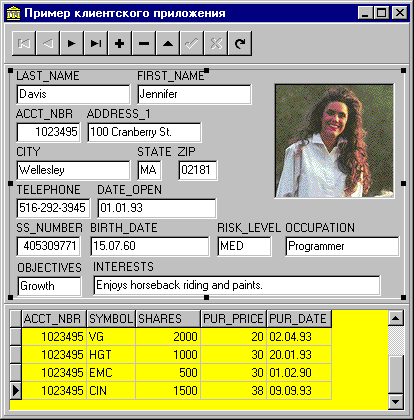The width and height of the screenshot is (414, 420).
Task: Click the CITY field containing Wellesley
Action: pos(73,170)
